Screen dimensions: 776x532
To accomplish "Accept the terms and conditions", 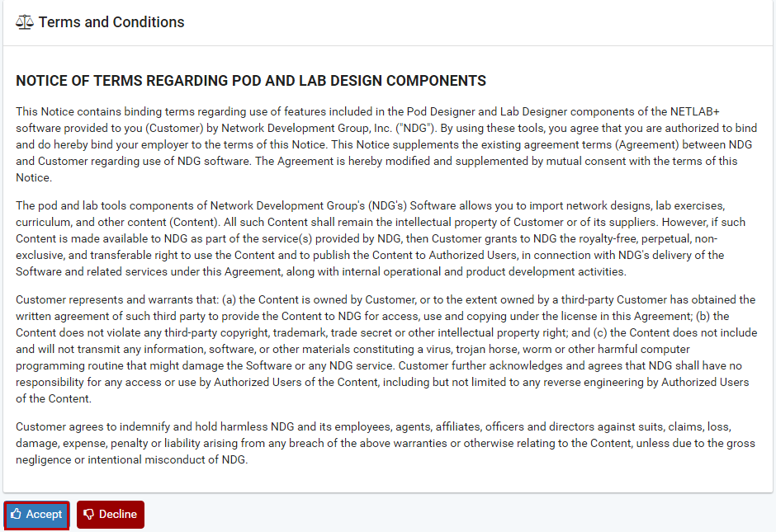I will 36,515.
